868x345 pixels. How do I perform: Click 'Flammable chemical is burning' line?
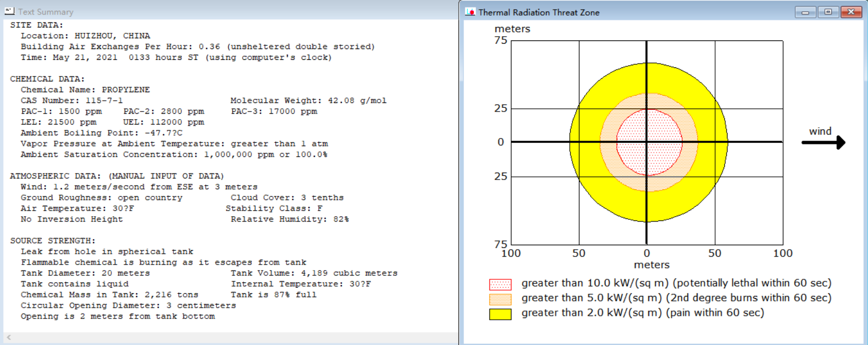click(164, 263)
